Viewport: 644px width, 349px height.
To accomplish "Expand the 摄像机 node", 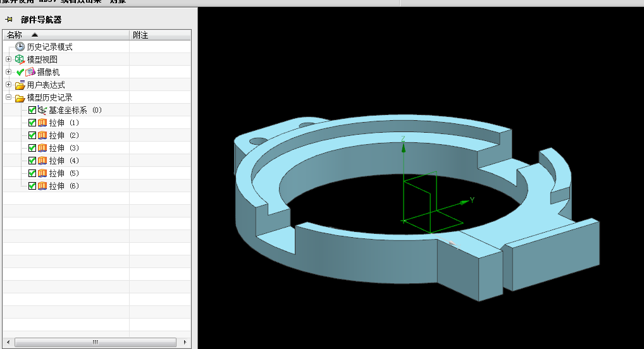I will pos(8,72).
